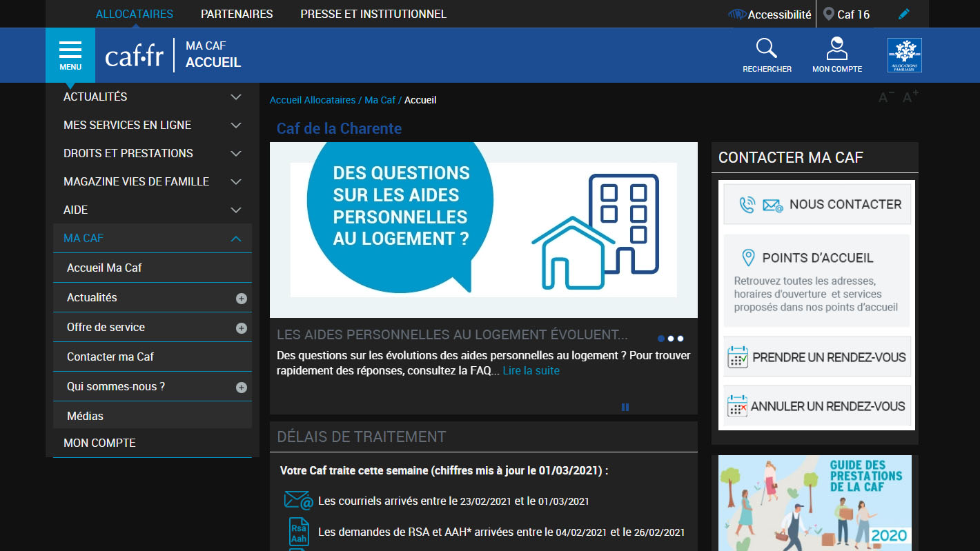
Task: Edit the Caf location with the pencil icon
Action: point(903,14)
